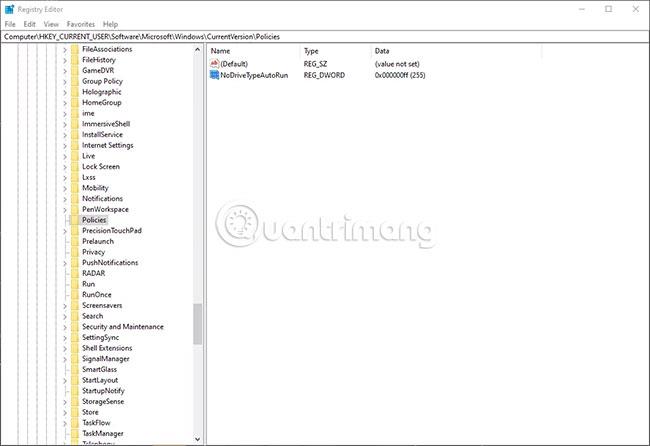Image resolution: width=650 pixels, height=446 pixels.
Task: Click the Policies folder icon
Action: click(x=75, y=220)
